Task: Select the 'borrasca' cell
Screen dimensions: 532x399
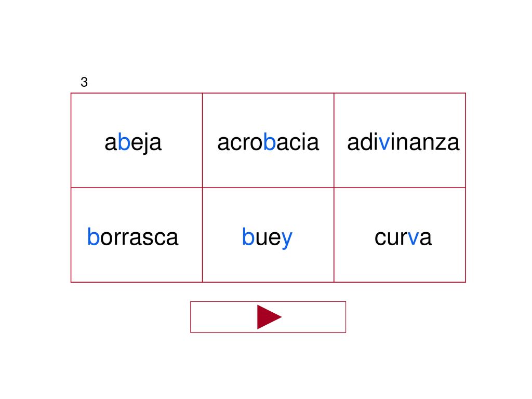Action: [x=137, y=235]
